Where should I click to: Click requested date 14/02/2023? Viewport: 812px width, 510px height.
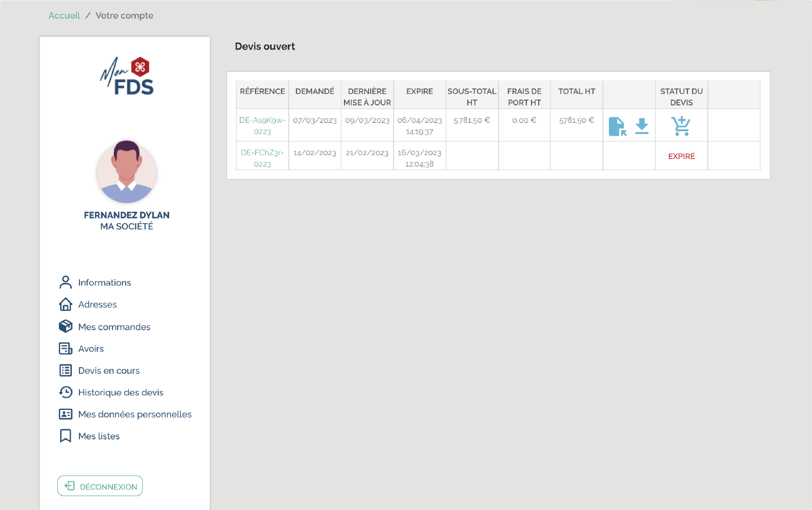pyautogui.click(x=315, y=152)
